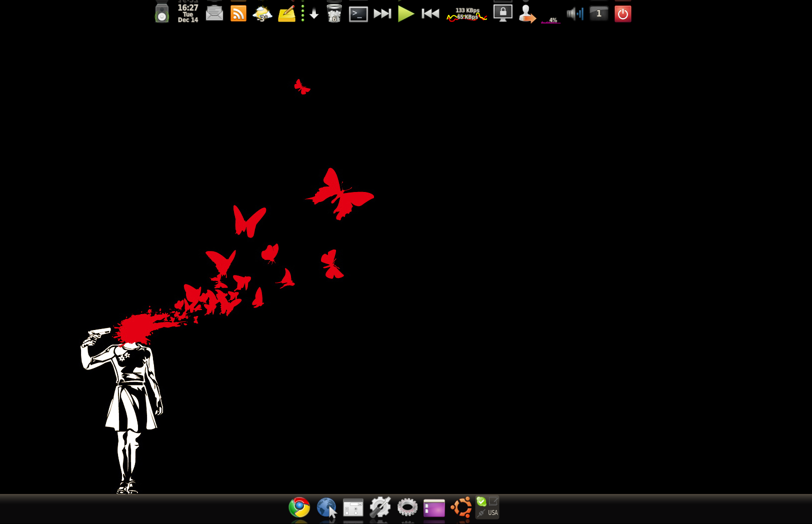
Task: Go back to the previous track
Action: pos(430,13)
